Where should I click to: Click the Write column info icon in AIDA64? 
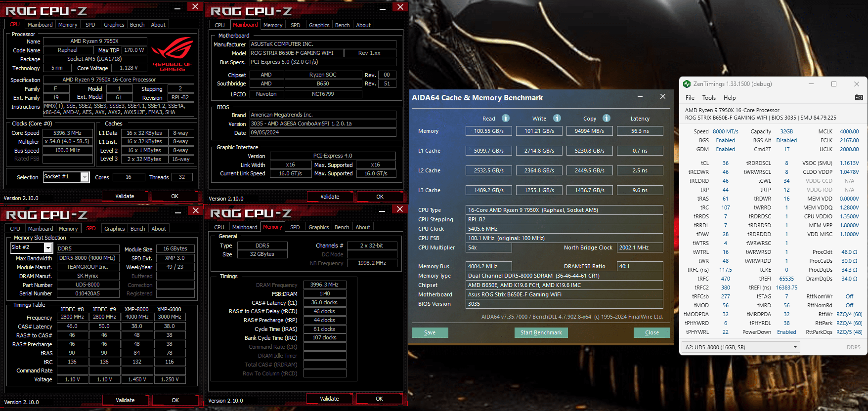click(557, 118)
